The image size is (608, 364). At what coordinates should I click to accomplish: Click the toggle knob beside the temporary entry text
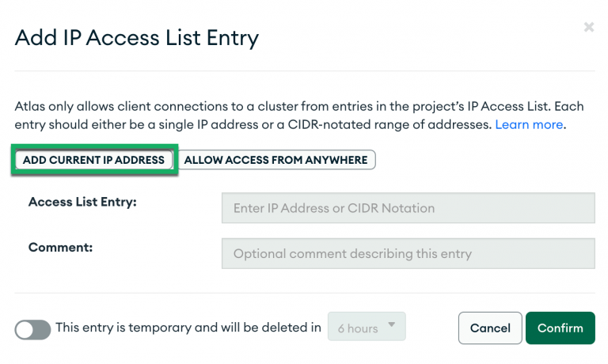tap(25, 329)
